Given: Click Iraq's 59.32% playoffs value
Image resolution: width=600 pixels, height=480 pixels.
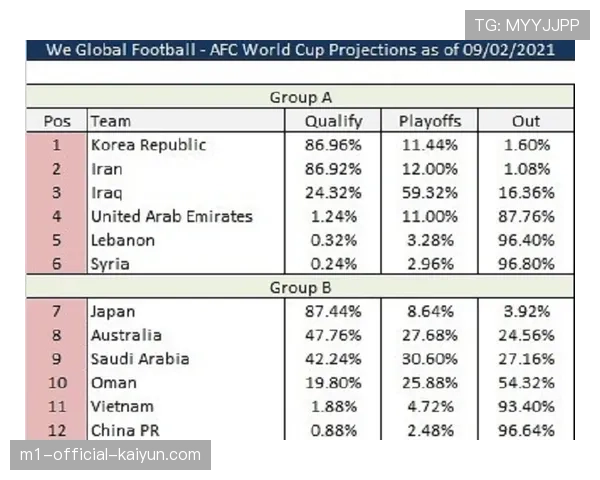Looking at the screenshot, I should pos(429,193).
